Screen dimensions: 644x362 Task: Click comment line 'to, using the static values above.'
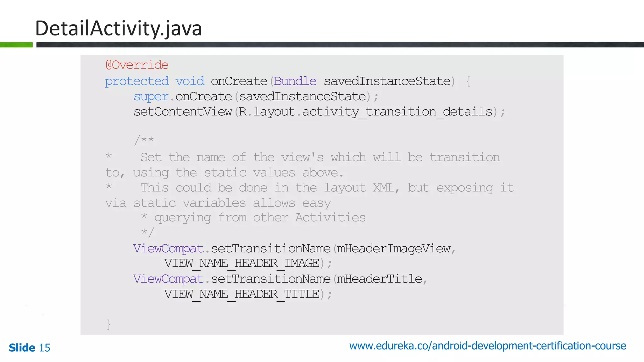(x=224, y=173)
